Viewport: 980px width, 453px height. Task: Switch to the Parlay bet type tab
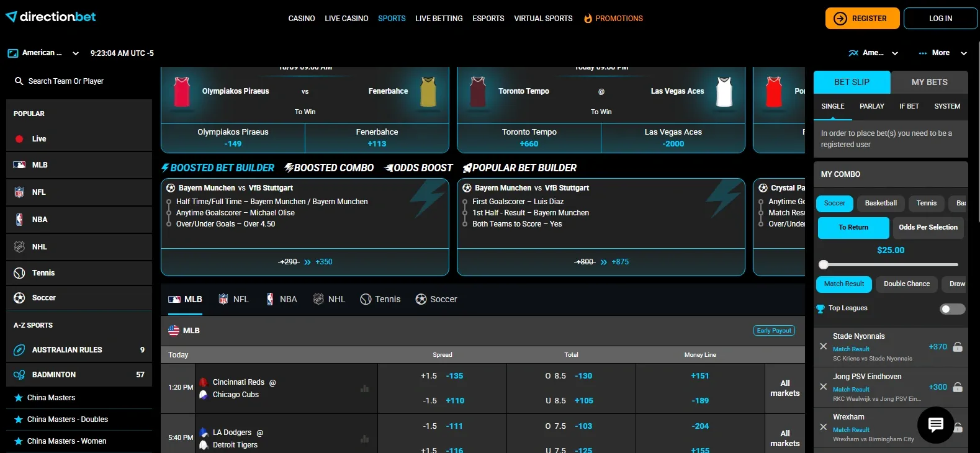(872, 107)
